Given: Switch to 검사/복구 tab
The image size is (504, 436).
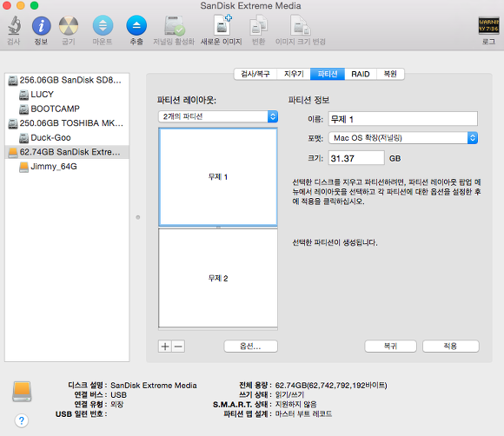Looking at the screenshot, I should click(x=255, y=74).
